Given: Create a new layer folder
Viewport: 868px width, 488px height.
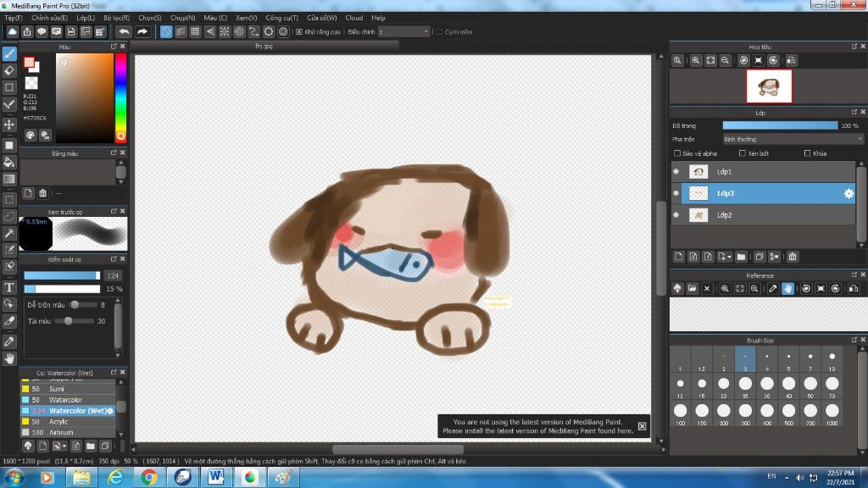Looking at the screenshot, I should 741,257.
